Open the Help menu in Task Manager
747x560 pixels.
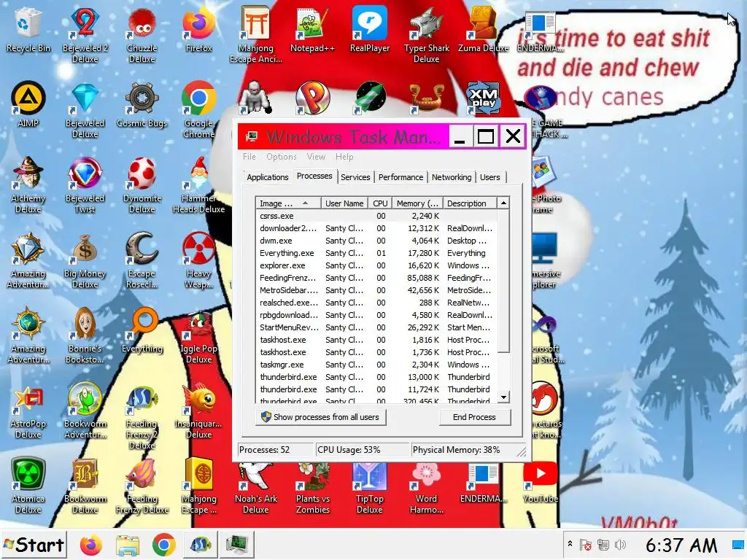click(344, 157)
